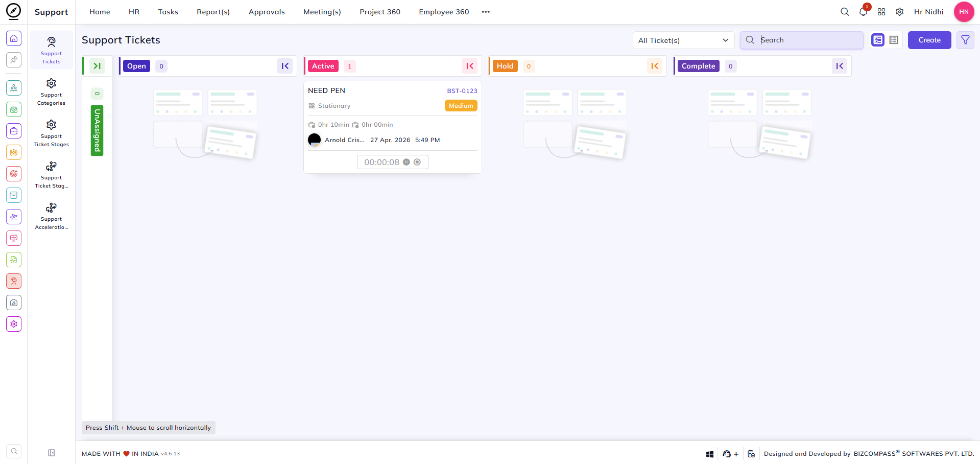Open the purple briefcase module icon

click(14, 131)
